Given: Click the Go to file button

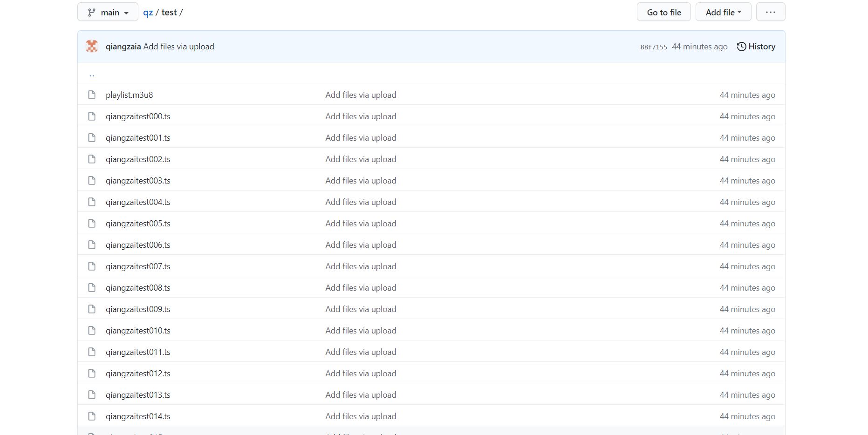Looking at the screenshot, I should (x=664, y=13).
